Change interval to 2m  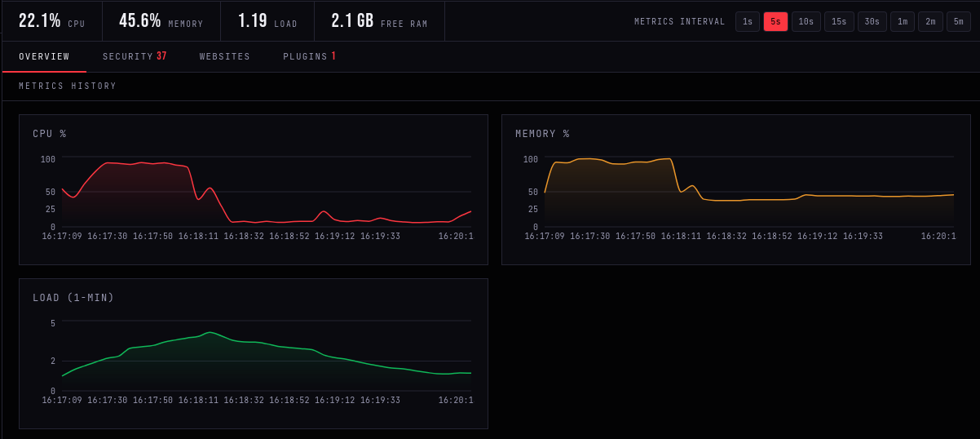pos(930,22)
